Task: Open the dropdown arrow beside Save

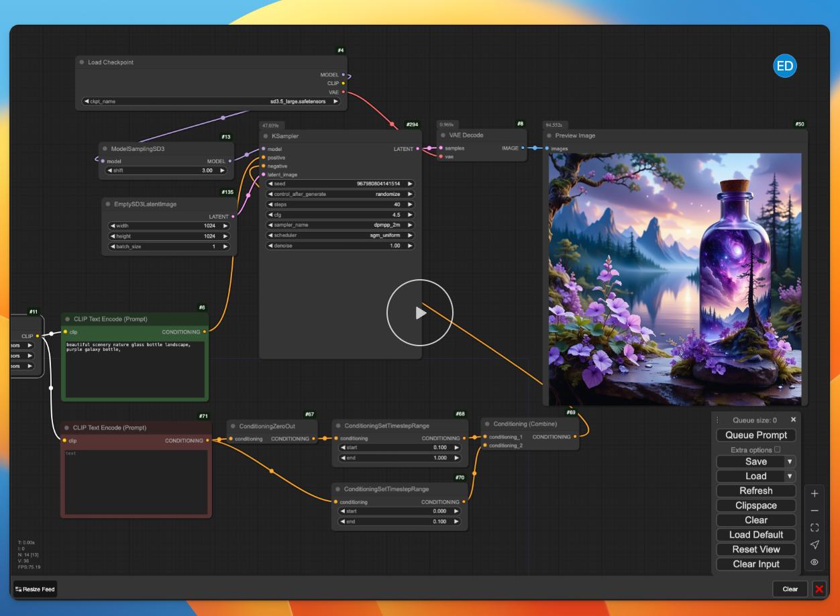Action: tap(790, 462)
